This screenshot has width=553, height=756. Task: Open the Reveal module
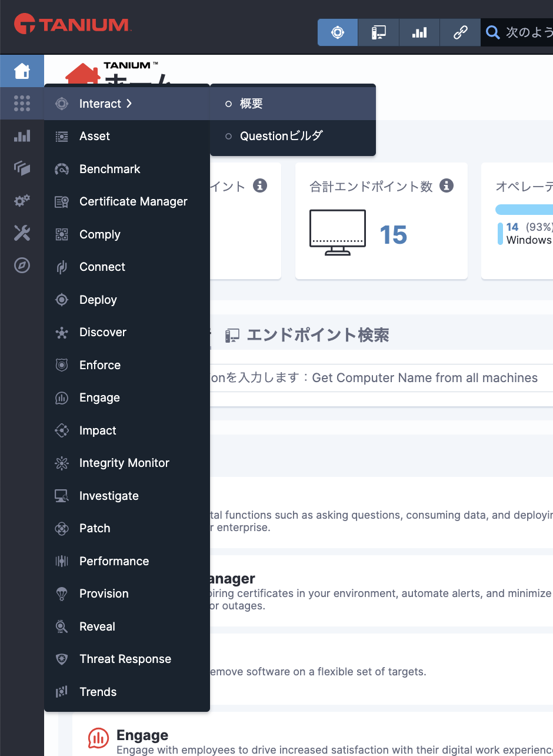pos(127,626)
